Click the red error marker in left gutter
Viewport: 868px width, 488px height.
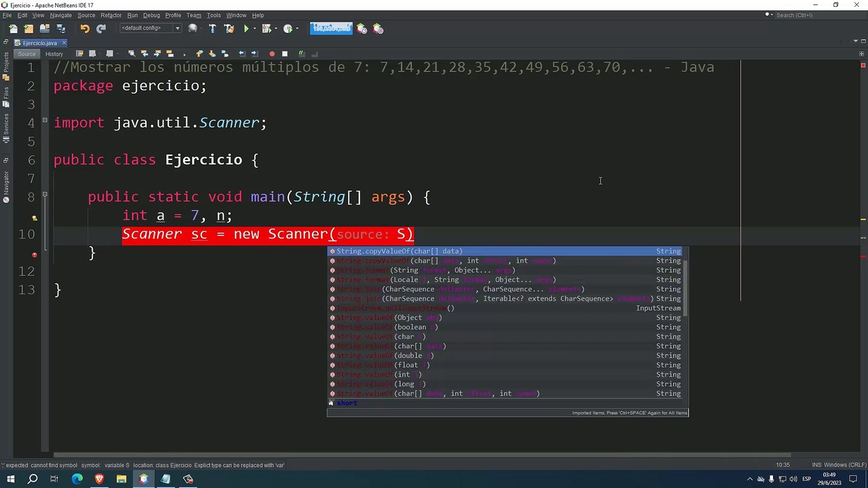point(34,255)
